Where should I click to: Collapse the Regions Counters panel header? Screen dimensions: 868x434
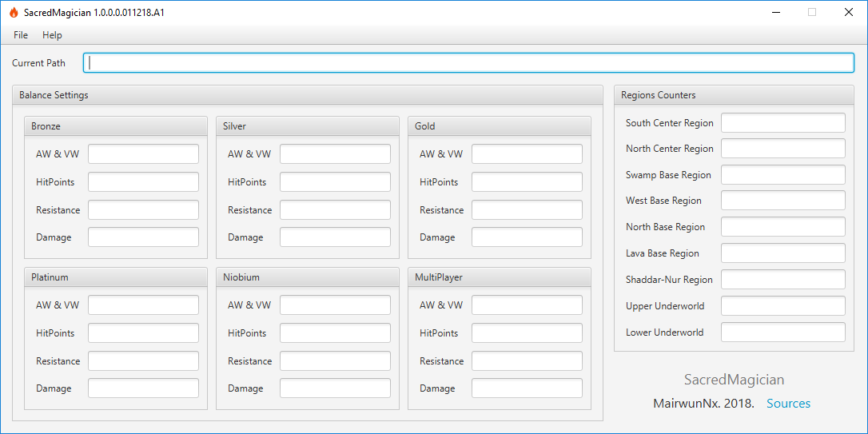(x=734, y=94)
